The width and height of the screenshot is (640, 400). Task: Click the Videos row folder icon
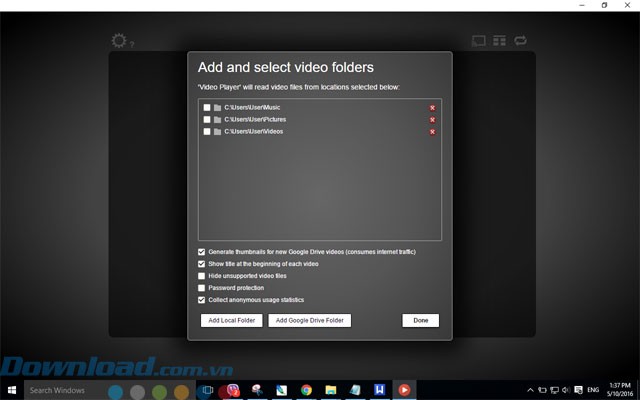(x=218, y=132)
